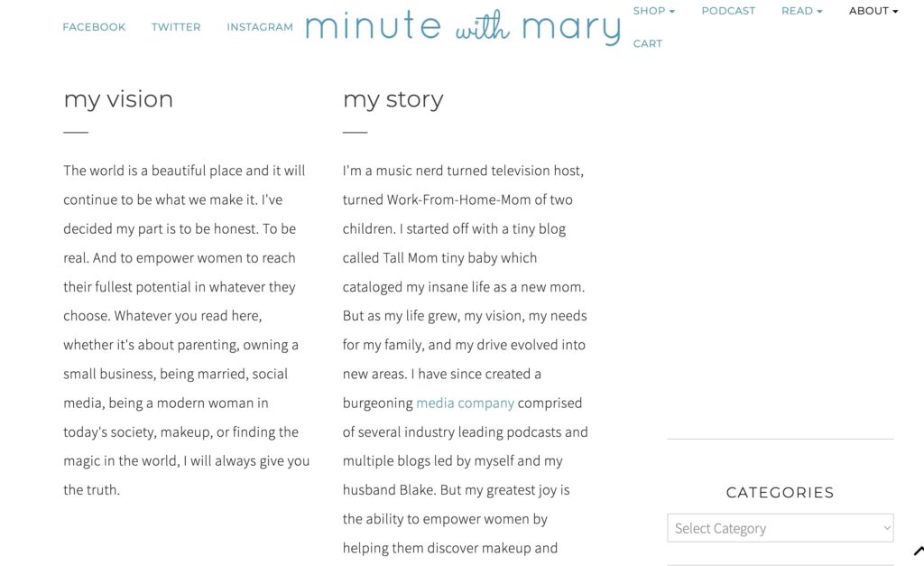Click the my vision heading
Screen dimensions: 924x566
(x=118, y=99)
